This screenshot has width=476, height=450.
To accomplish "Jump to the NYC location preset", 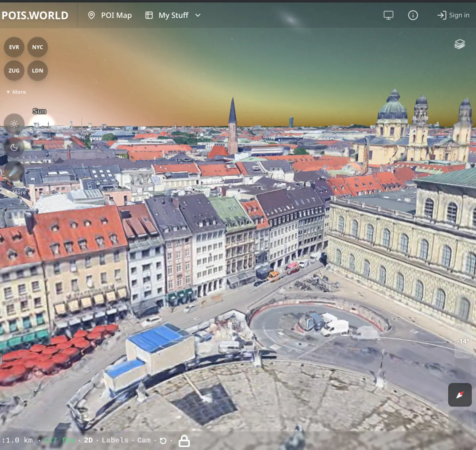I will coord(38,47).
